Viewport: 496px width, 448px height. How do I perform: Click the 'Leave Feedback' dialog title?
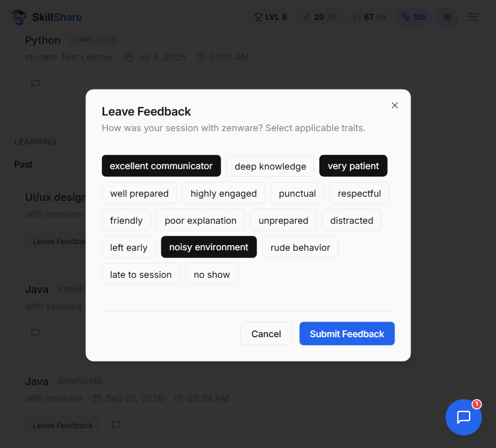[146, 111]
